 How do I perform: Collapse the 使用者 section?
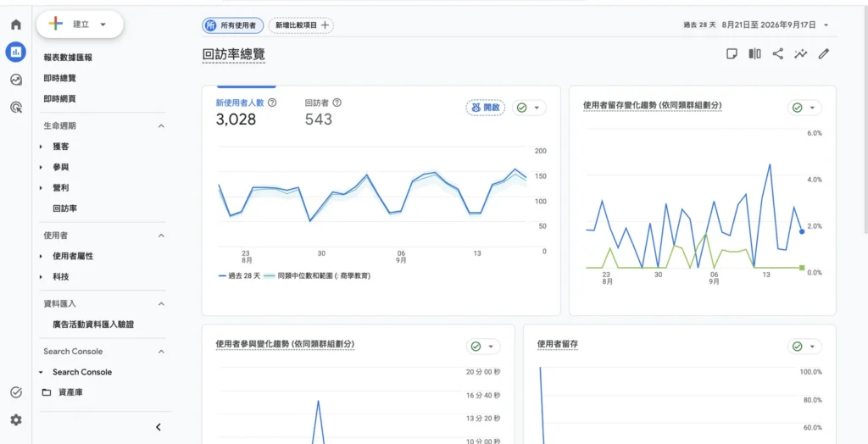coord(161,236)
